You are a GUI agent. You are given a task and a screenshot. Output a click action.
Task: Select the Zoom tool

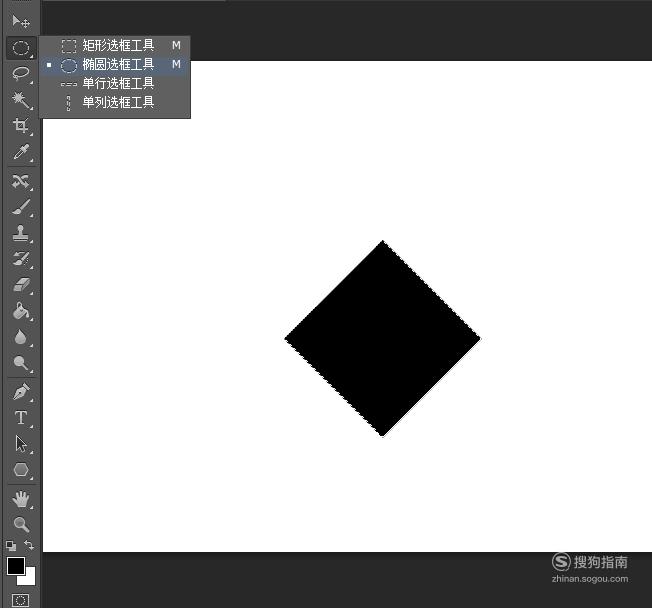(21, 524)
